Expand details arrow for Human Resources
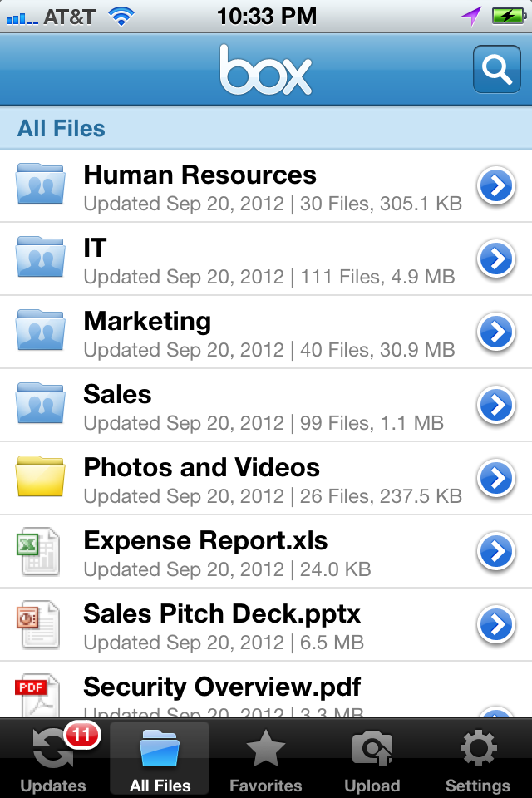This screenshot has height=798, width=532. point(496,187)
